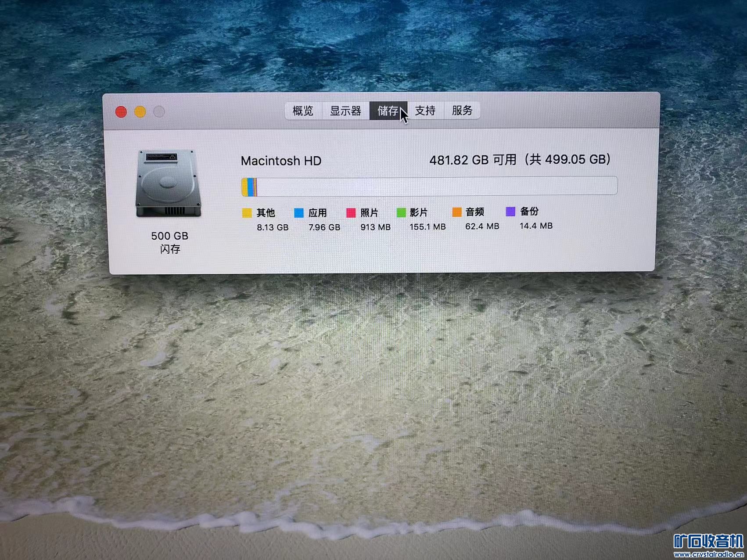The height and width of the screenshot is (560, 747).
Task: Select the 储存 tab
Action: tap(388, 111)
